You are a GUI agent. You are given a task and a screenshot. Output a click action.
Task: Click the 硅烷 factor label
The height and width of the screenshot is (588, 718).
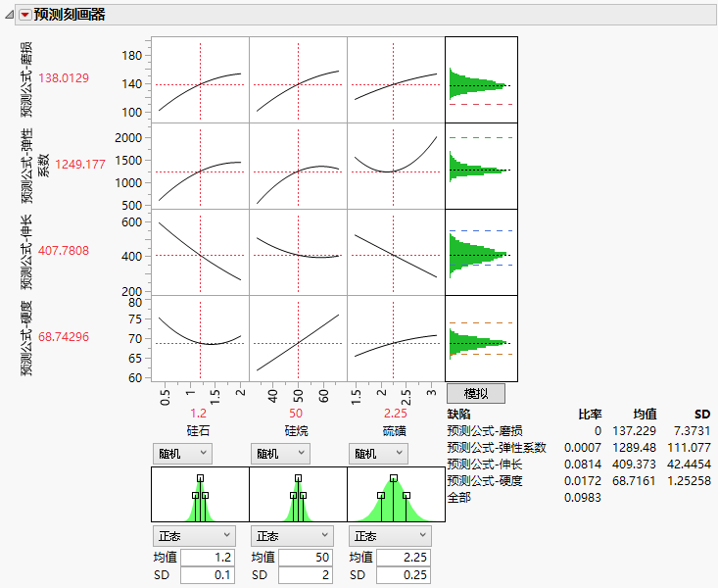tap(296, 431)
